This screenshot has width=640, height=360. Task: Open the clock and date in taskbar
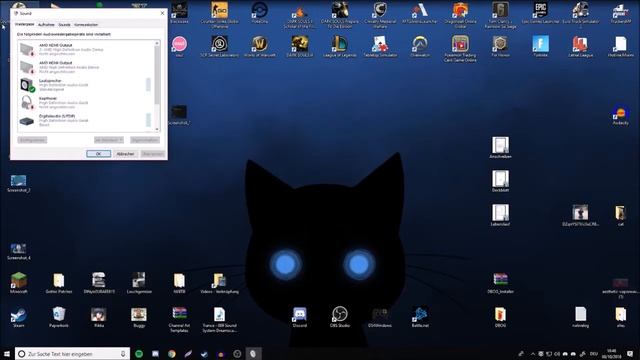point(611,354)
